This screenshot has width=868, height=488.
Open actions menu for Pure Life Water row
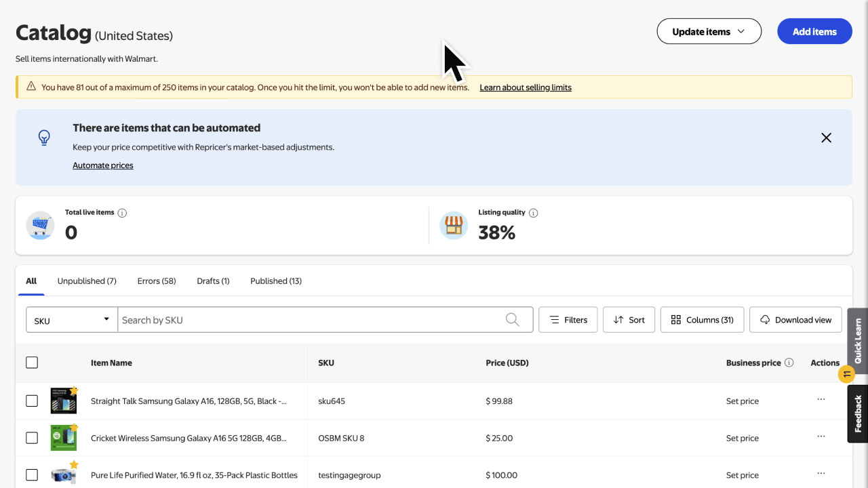pos(821,474)
